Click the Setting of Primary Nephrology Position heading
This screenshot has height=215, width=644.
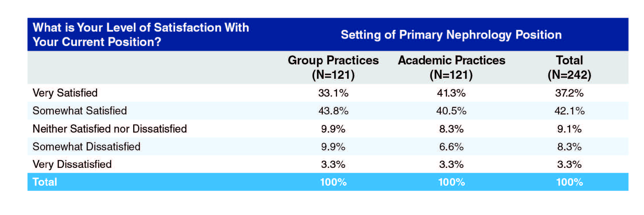451,35
